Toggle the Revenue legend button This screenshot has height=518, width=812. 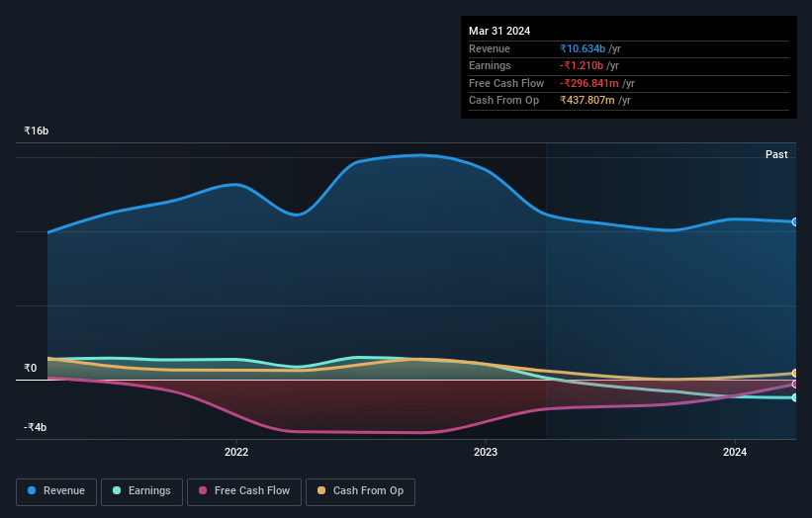click(56, 491)
